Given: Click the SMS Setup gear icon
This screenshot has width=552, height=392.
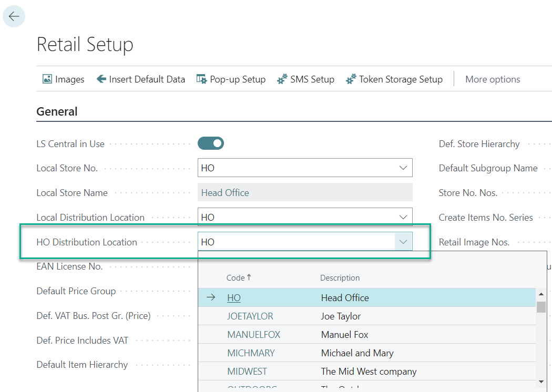Looking at the screenshot, I should click(x=282, y=79).
